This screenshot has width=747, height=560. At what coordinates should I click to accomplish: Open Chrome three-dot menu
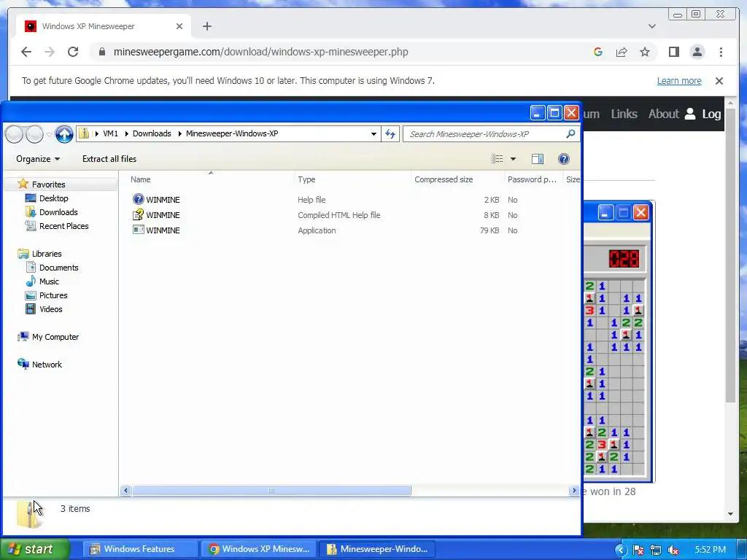tap(721, 52)
